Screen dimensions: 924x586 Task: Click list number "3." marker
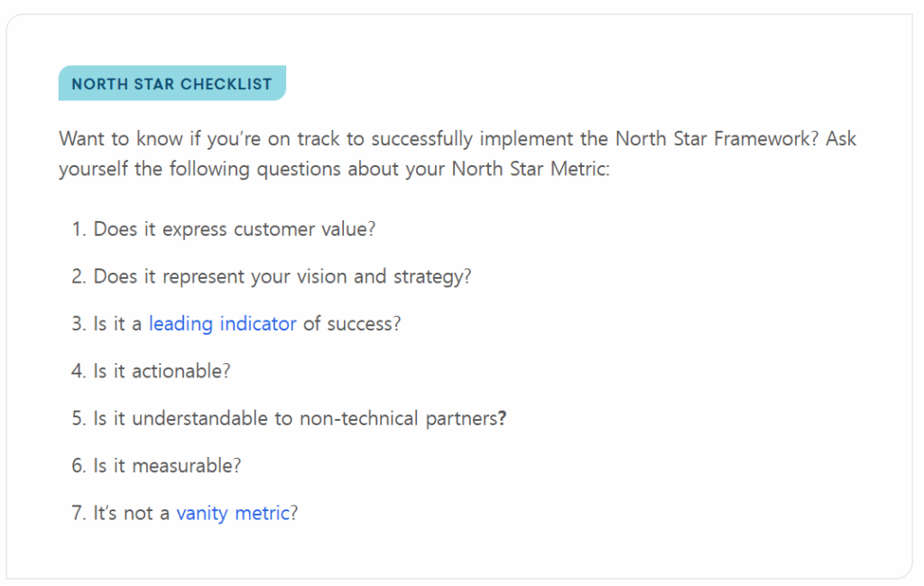[79, 323]
